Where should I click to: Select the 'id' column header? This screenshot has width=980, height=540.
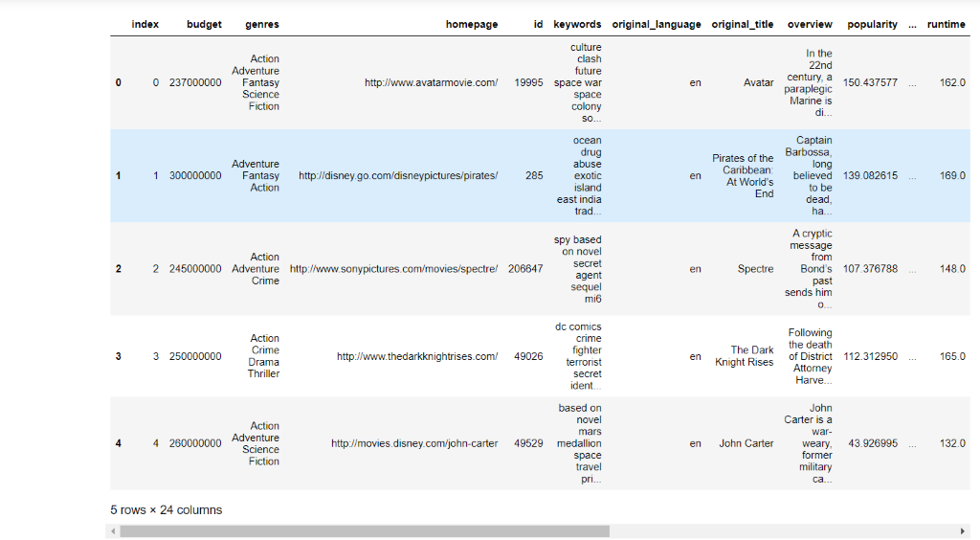pos(538,24)
